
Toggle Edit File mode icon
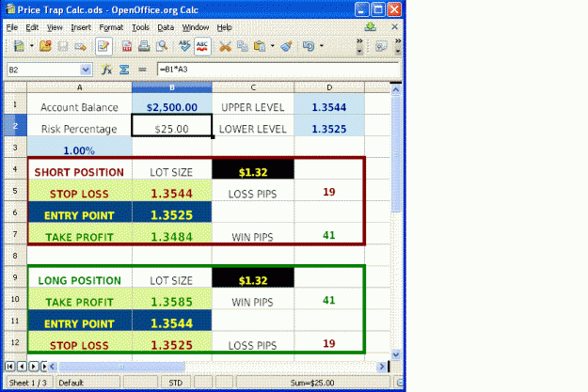[103, 46]
